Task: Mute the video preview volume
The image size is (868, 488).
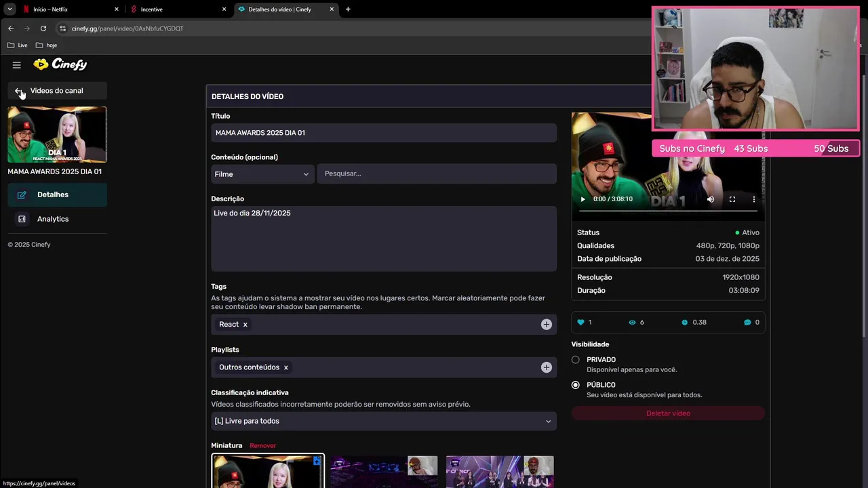Action: tap(711, 199)
